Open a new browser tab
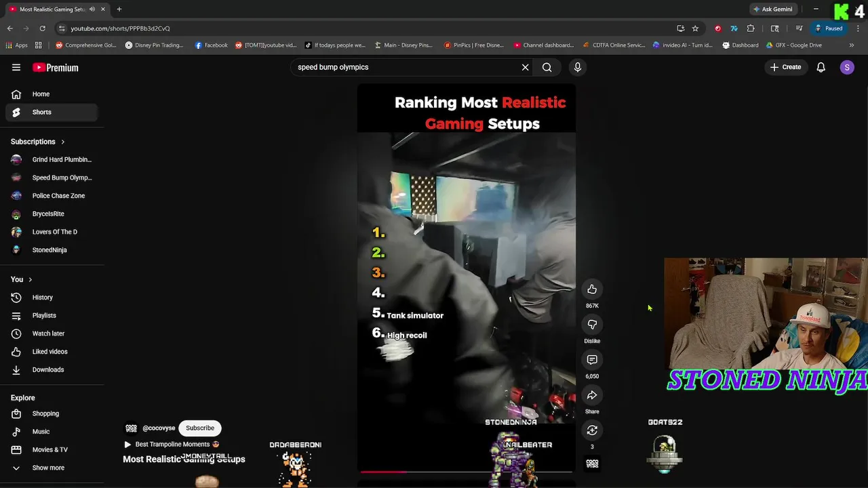 (119, 9)
